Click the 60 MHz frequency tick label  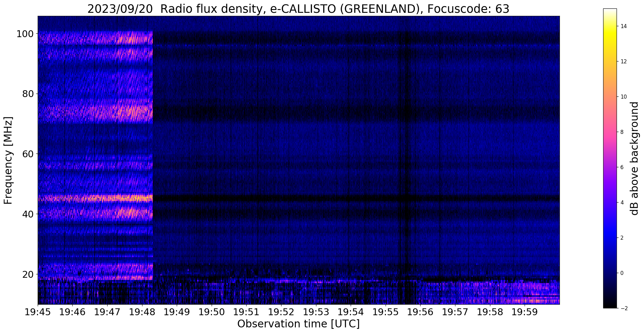pos(28,154)
